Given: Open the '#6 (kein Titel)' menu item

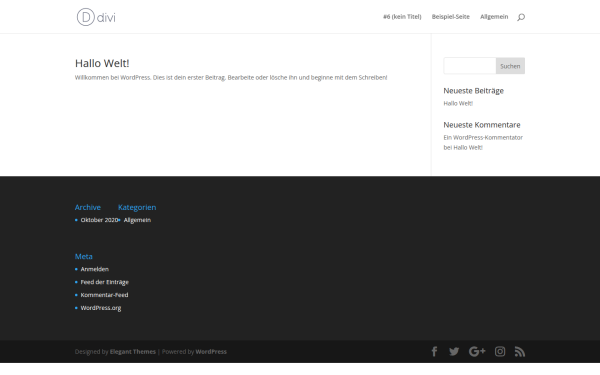Looking at the screenshot, I should pos(402,17).
